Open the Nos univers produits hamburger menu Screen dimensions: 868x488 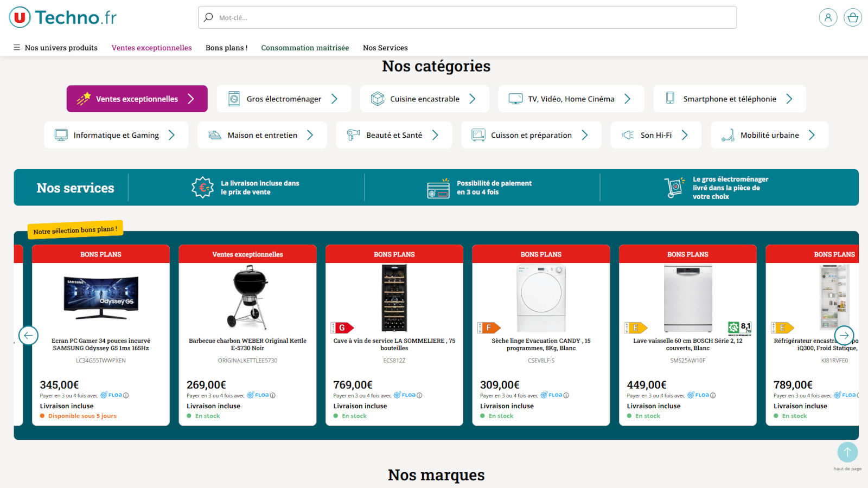[x=55, y=48]
